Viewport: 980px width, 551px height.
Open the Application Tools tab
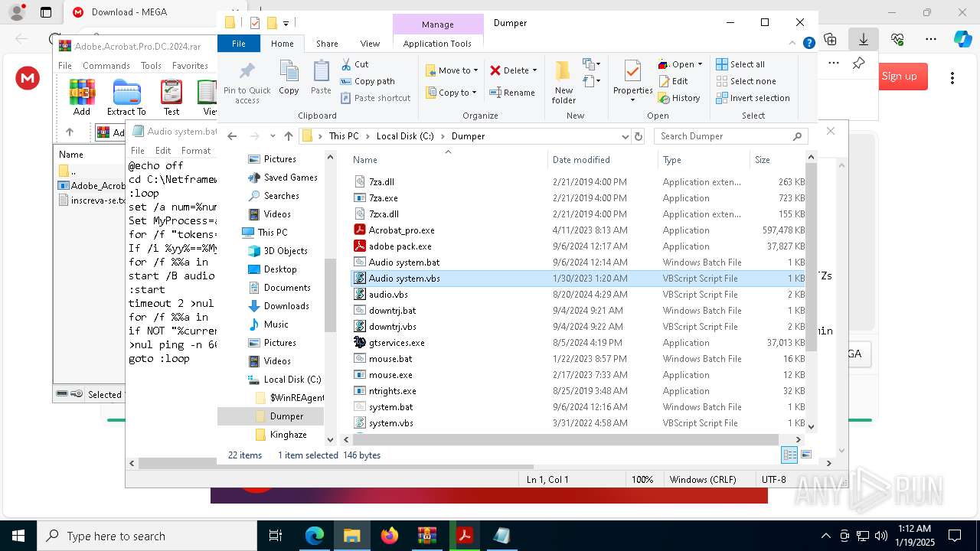coord(437,44)
